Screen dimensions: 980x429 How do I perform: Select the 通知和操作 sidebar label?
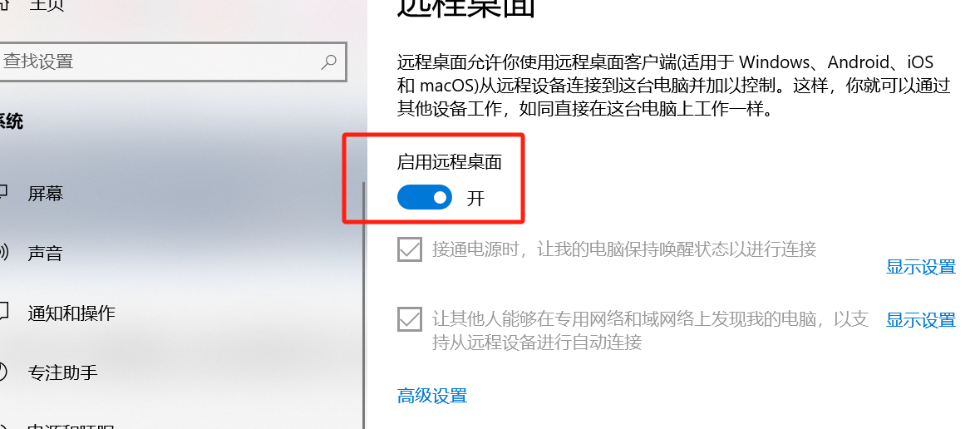coord(71,313)
